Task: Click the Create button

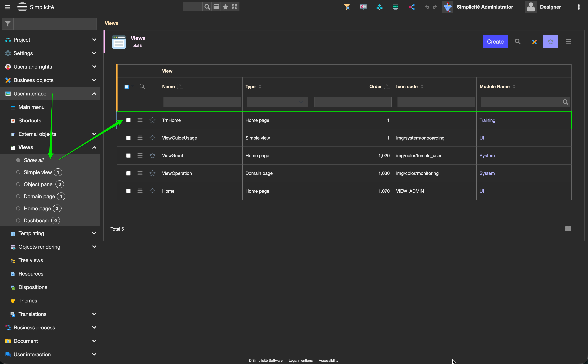Action: [495, 42]
